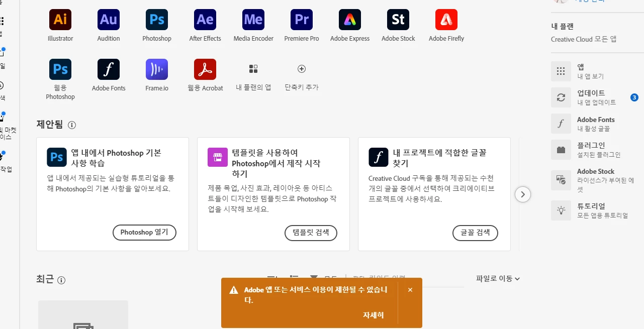The height and width of the screenshot is (329, 644).
Task: Launch the Illustrator app icon
Action: pyautogui.click(x=60, y=20)
